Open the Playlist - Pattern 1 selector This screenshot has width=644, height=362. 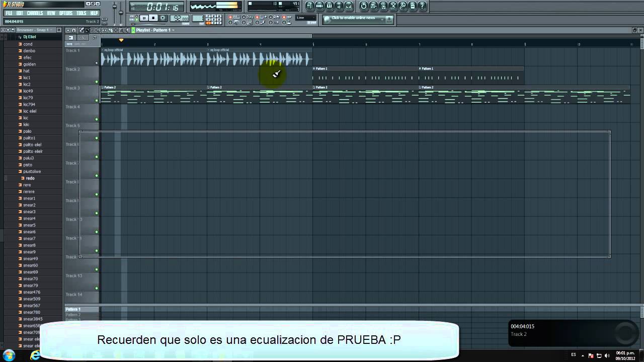[x=155, y=30]
